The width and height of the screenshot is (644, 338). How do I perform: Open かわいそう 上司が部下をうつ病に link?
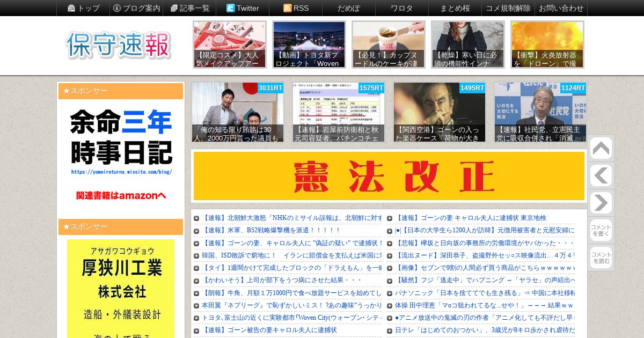click(282, 280)
